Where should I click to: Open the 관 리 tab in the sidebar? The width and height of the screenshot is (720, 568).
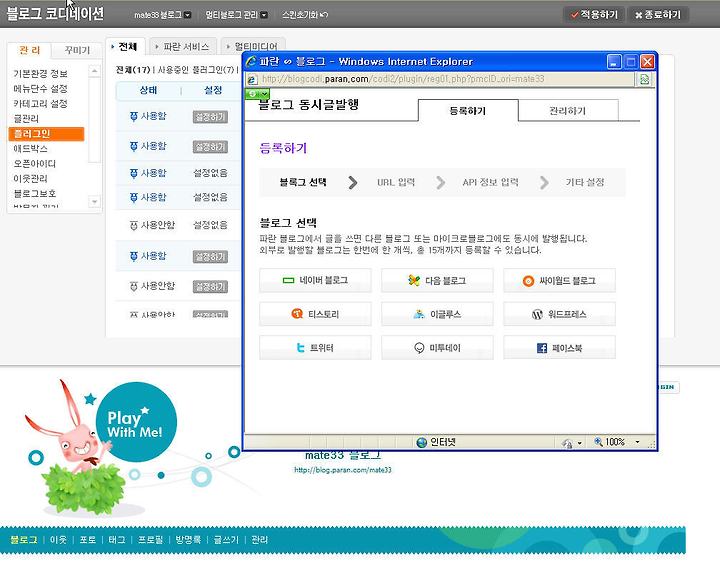point(30,50)
